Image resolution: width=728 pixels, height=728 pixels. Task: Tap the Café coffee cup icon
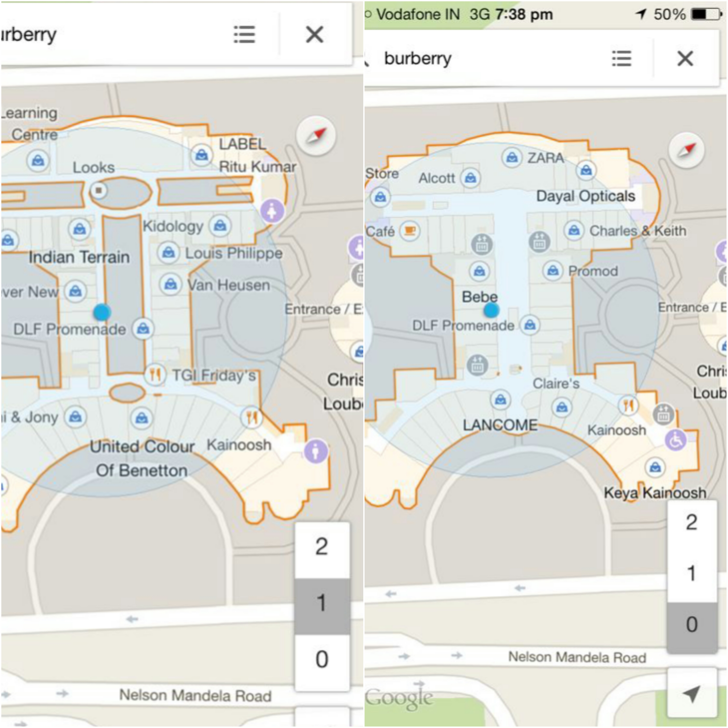click(x=410, y=230)
